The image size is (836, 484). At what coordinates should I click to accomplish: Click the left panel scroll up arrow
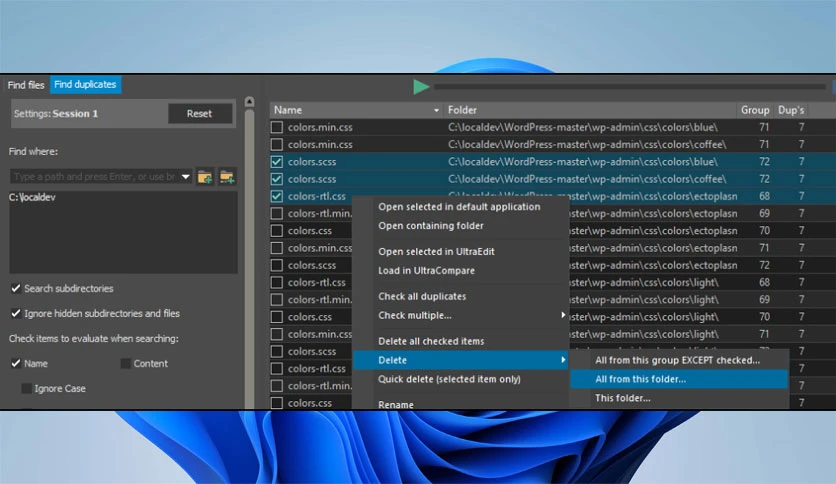tap(249, 102)
